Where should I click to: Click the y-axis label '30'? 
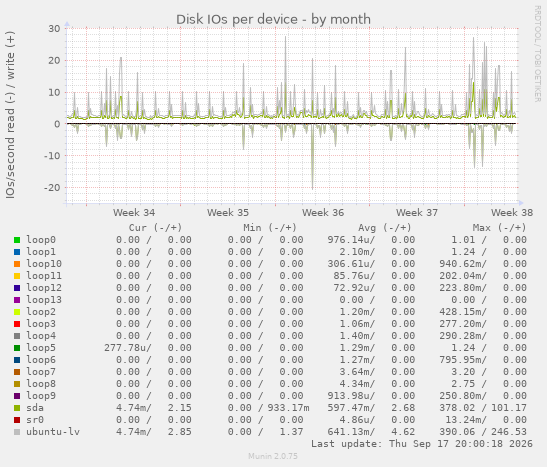click(x=54, y=29)
